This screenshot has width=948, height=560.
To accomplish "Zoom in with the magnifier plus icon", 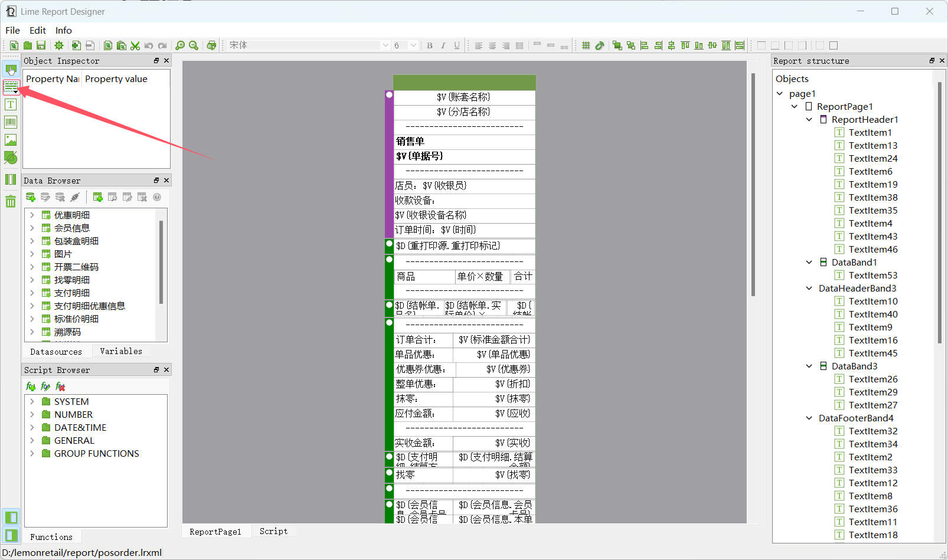I will point(180,45).
